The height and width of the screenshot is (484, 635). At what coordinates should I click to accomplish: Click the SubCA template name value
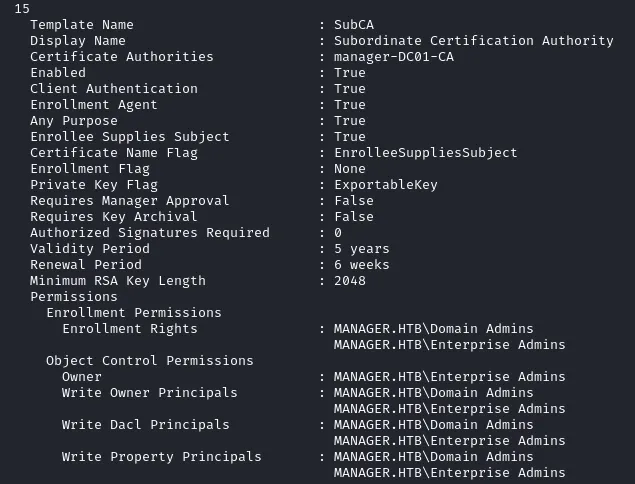(354, 25)
